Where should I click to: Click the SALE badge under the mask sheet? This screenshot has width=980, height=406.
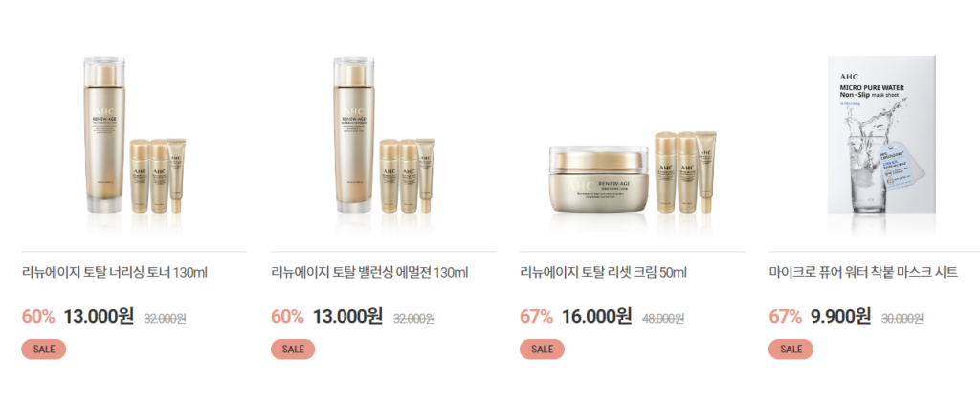click(x=791, y=350)
